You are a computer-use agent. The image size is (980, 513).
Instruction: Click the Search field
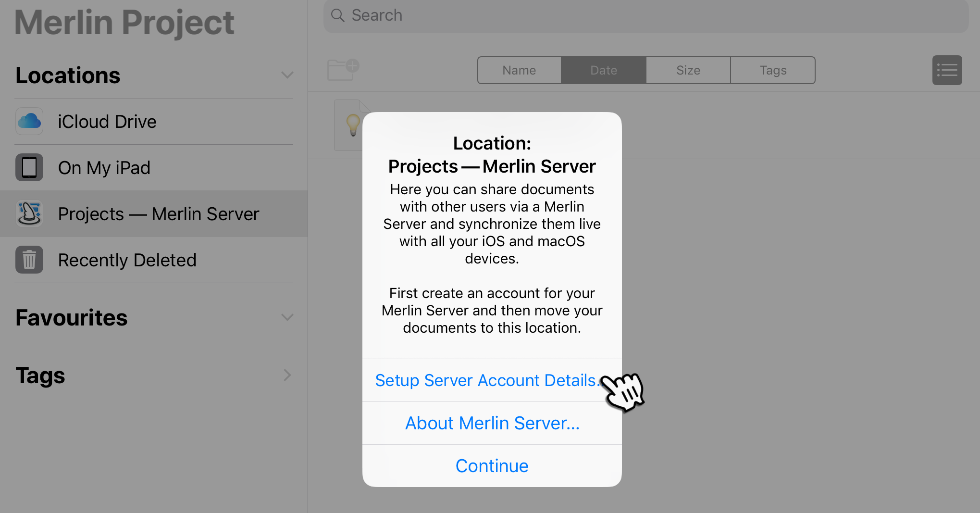pyautogui.click(x=646, y=16)
